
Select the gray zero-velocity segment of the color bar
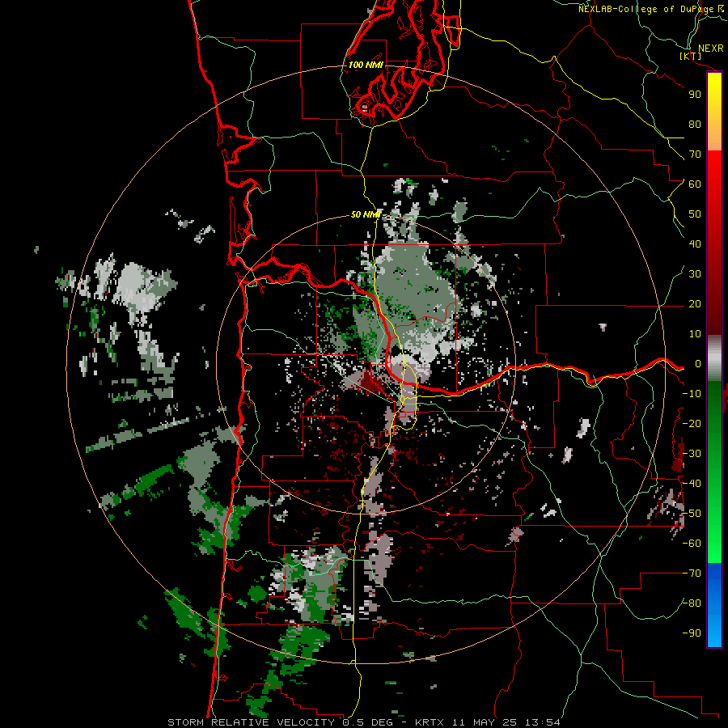click(x=714, y=358)
